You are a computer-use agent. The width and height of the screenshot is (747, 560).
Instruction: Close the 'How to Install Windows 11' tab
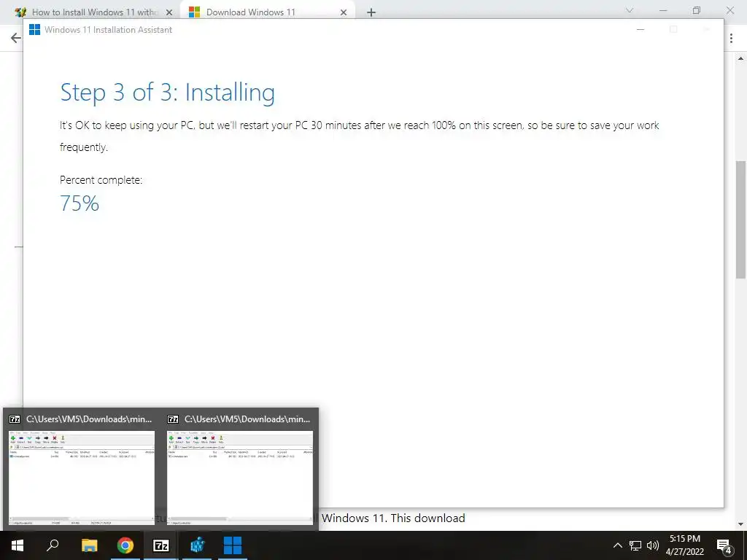click(x=169, y=12)
